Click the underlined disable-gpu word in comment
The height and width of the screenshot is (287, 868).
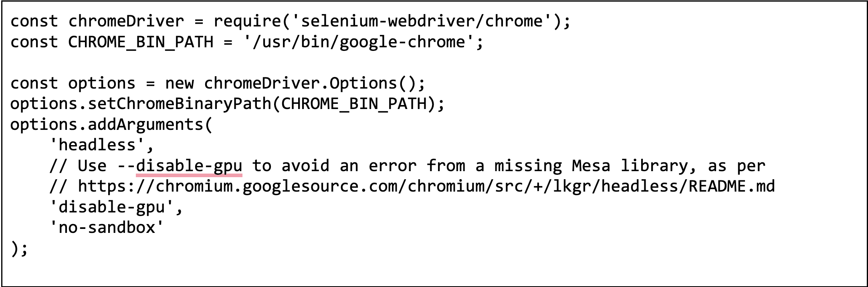[189, 166]
